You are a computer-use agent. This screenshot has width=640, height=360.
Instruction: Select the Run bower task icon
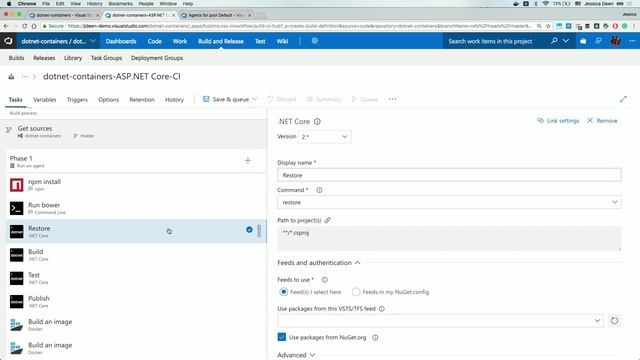point(17,208)
